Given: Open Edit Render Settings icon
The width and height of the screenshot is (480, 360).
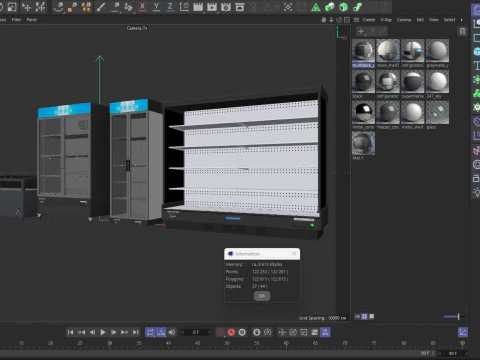Looking at the screenshot, I should [226, 7].
